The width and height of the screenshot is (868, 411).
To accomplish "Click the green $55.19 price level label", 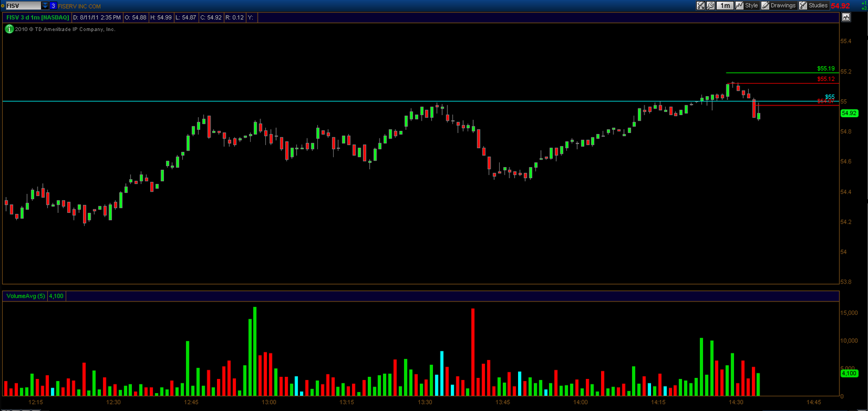I will click(826, 68).
